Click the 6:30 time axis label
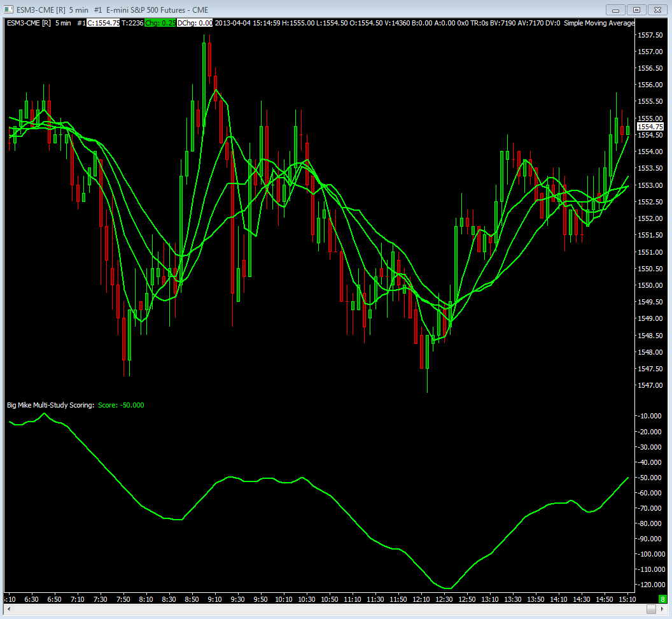 (x=31, y=599)
